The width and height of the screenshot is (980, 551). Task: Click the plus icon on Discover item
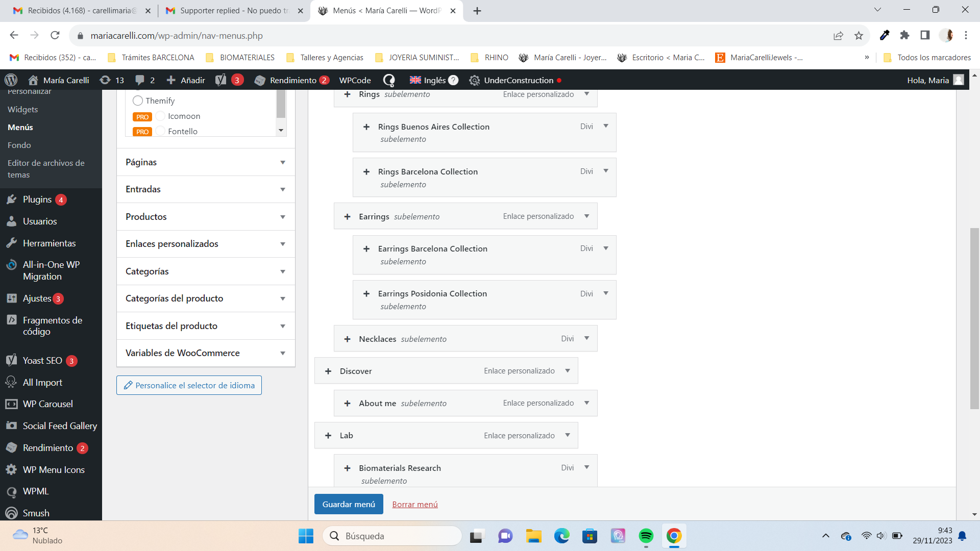click(328, 371)
